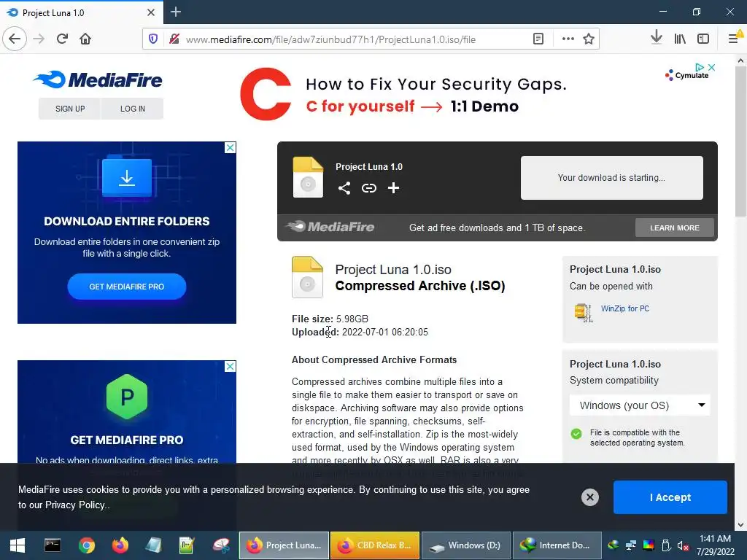
Task: Switch to the CBD Relax taskbar window
Action: [375, 545]
